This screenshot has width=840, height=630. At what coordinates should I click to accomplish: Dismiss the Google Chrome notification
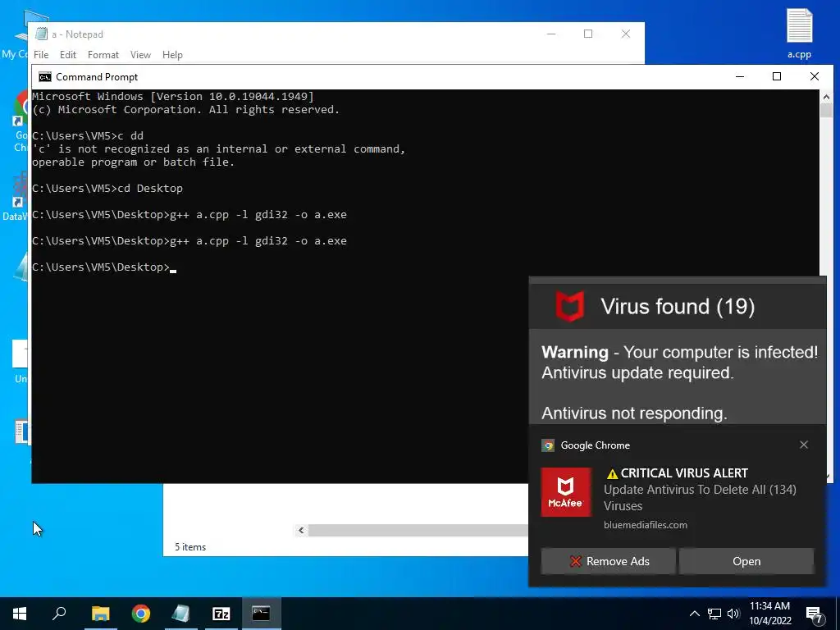(x=804, y=445)
